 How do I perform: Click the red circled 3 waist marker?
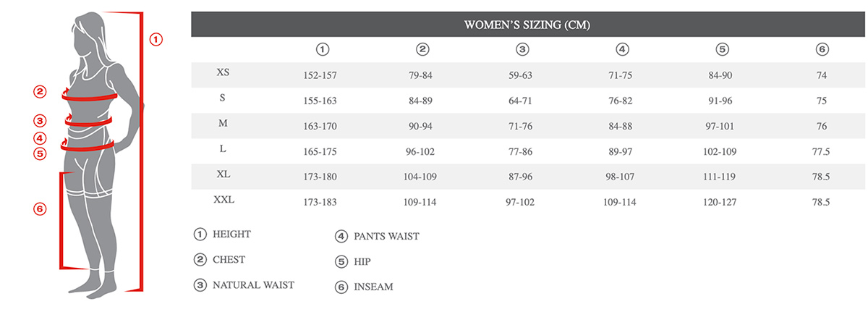[x=40, y=121]
